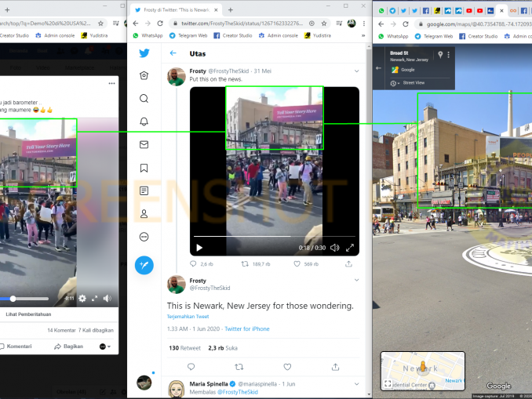
Task: Open the Twitter for iPhone link
Action: click(247, 328)
